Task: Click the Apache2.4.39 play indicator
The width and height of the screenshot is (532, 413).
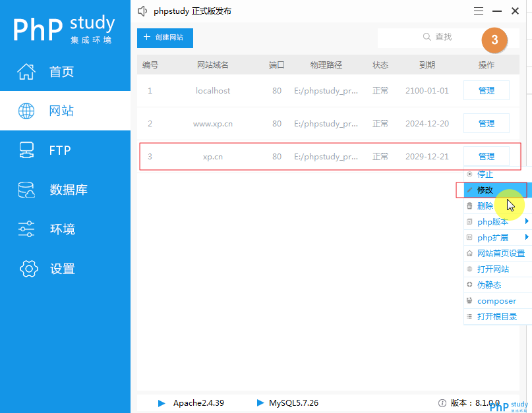Action: pos(162,402)
